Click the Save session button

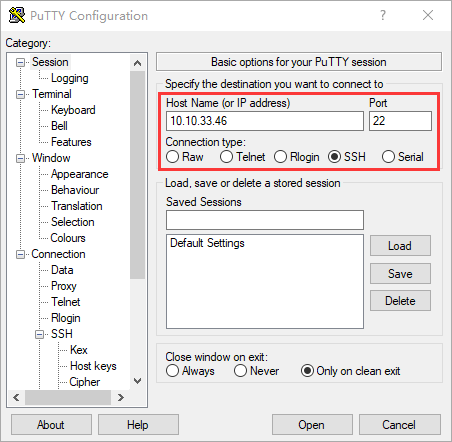pos(400,274)
